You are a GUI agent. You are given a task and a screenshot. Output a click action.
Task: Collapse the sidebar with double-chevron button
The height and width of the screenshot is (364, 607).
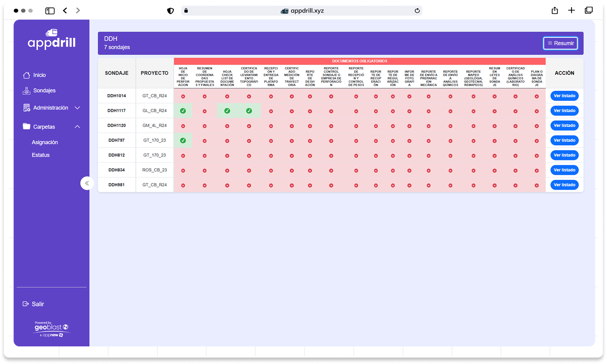[x=87, y=183]
